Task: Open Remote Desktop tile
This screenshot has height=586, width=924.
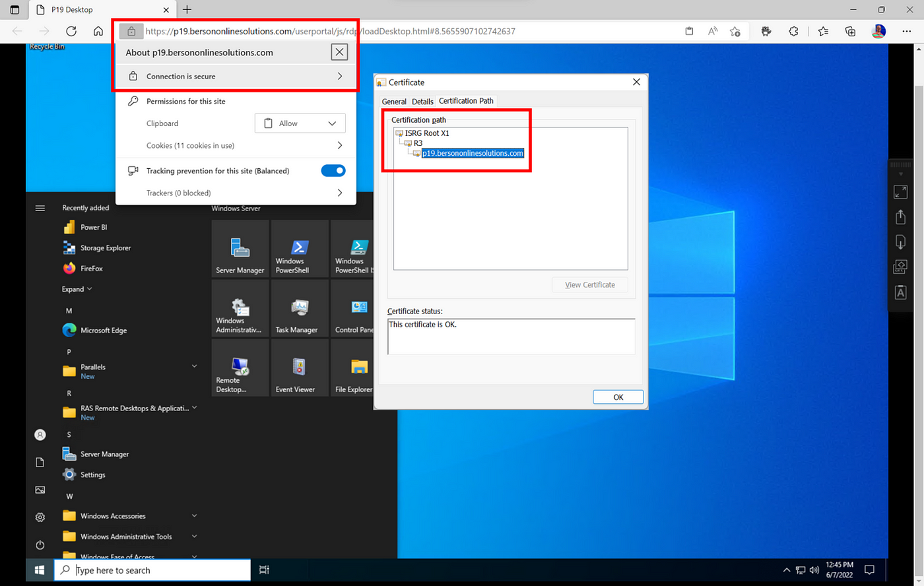Action: [240, 368]
